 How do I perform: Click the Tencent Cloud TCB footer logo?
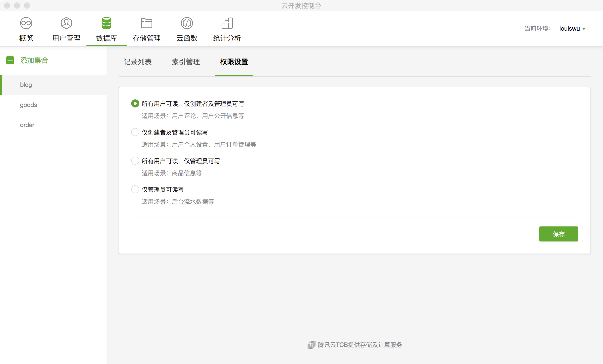click(312, 345)
